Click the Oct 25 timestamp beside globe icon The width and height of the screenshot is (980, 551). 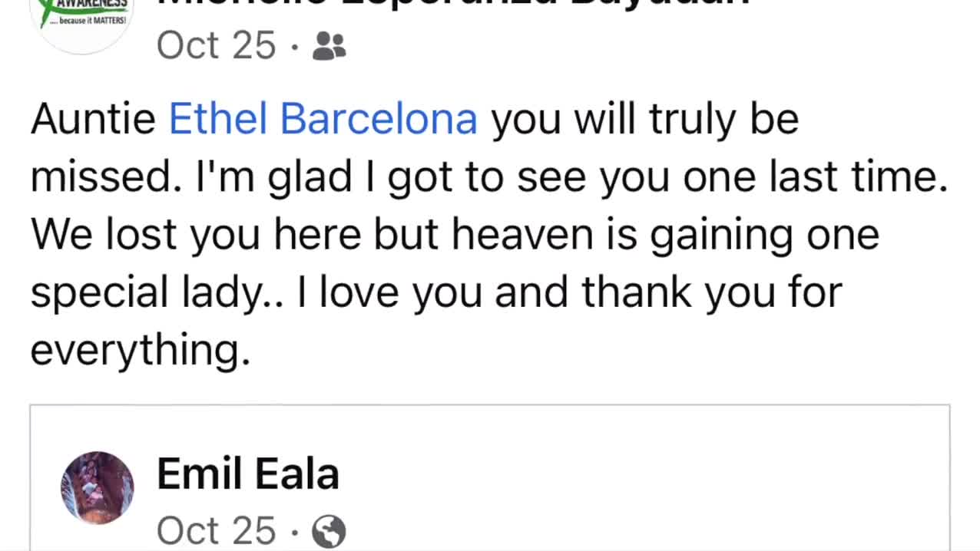point(216,530)
